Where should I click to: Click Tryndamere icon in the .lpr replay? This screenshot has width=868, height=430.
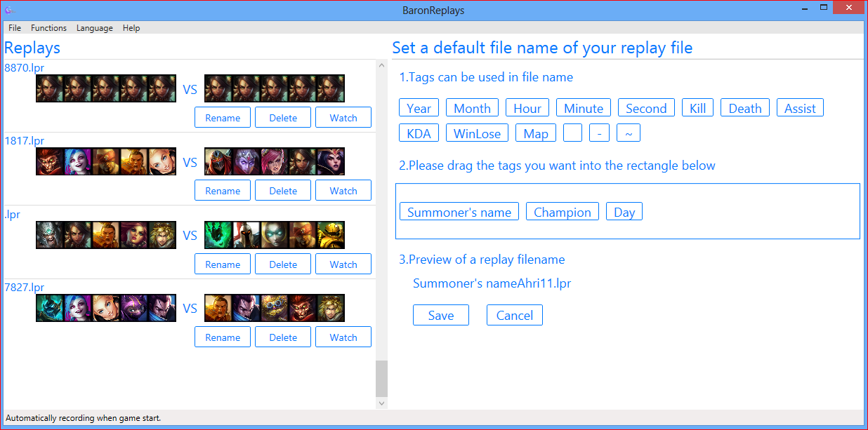tap(50, 236)
